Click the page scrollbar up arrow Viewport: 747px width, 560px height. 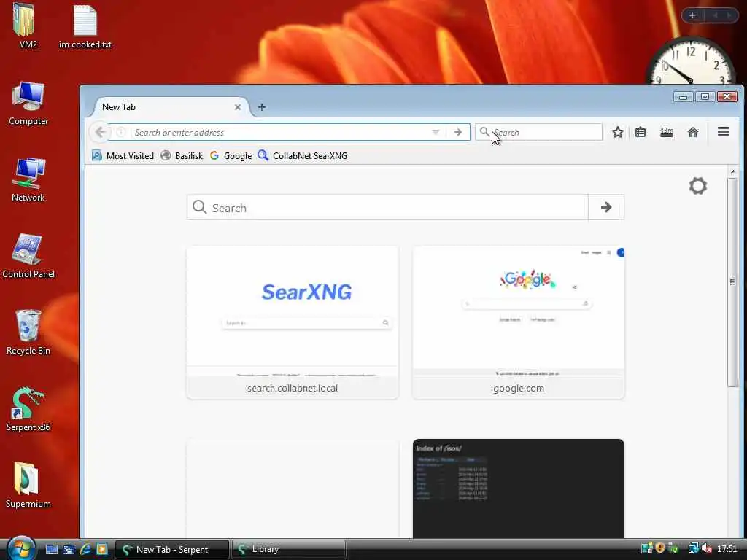click(732, 171)
